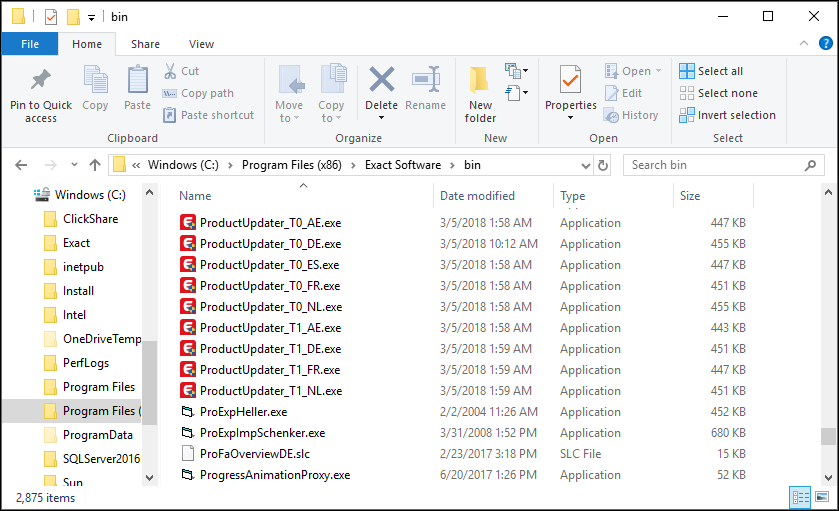Collapse the ribbon with chevron
Viewport: 839px width, 511px height.
click(x=804, y=43)
